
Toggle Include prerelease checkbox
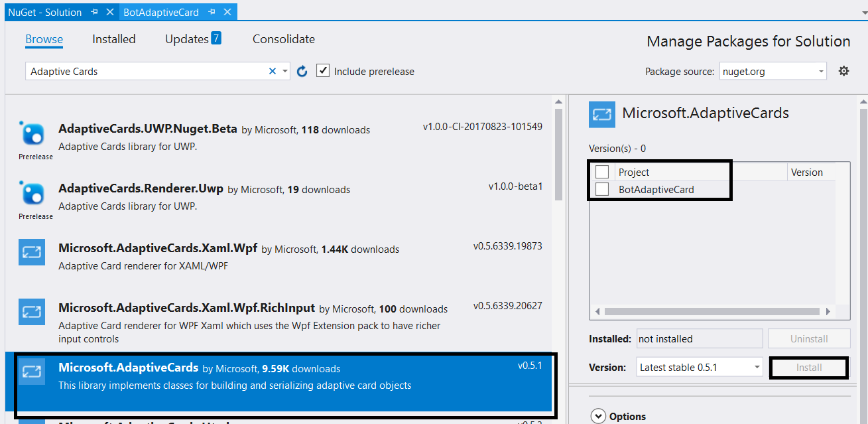pyautogui.click(x=323, y=70)
